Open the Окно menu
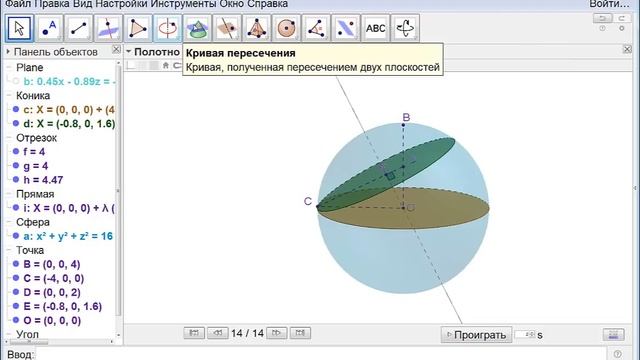The width and height of the screenshot is (640, 360). (232, 4)
